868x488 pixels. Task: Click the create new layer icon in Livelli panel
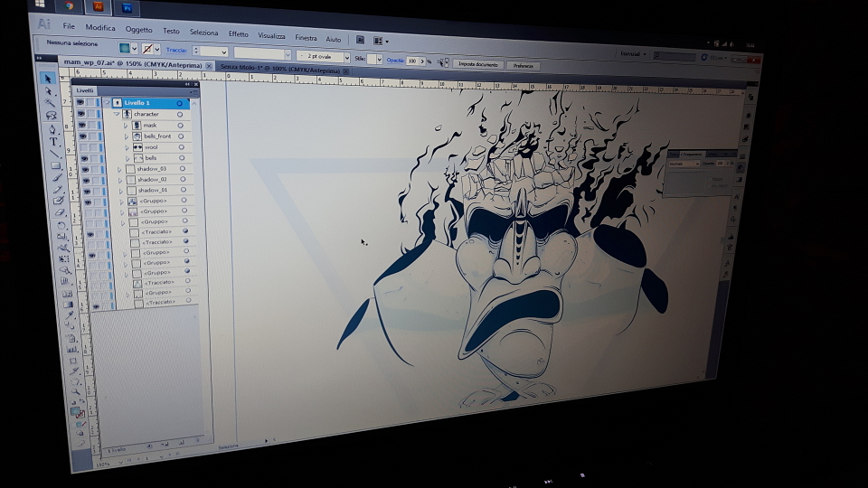pyautogui.click(x=182, y=442)
